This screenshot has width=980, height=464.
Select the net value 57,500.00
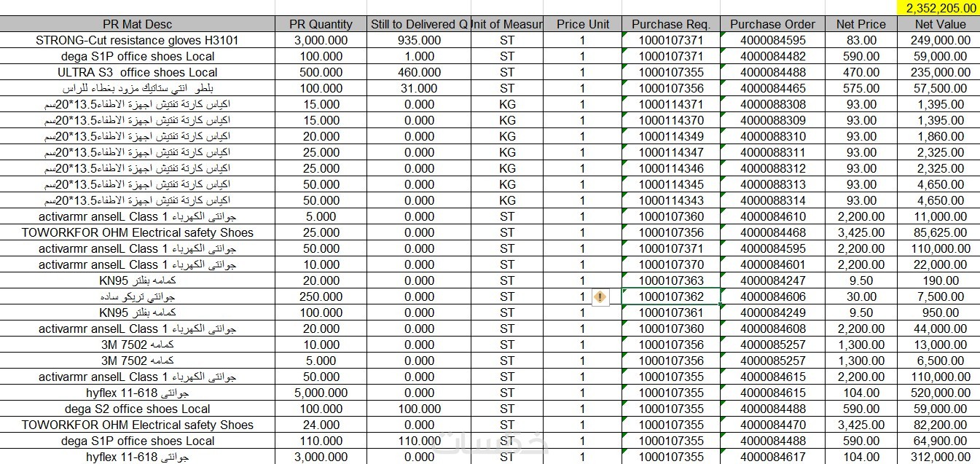point(940,88)
